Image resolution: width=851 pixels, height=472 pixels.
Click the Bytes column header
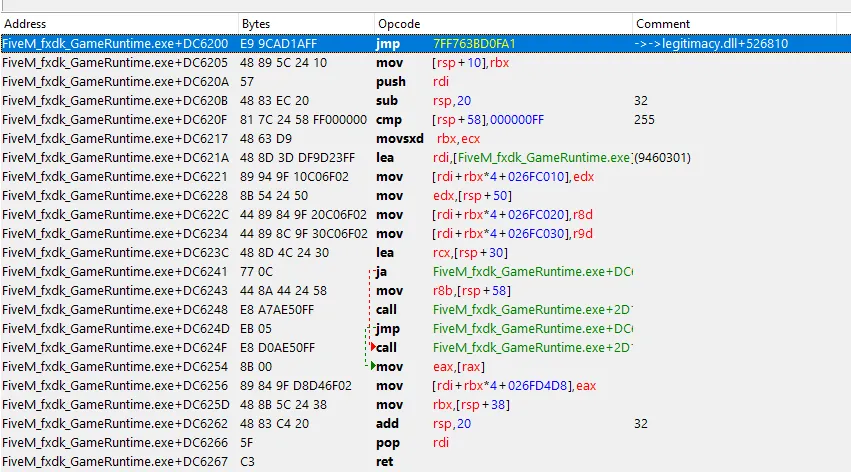click(x=255, y=23)
